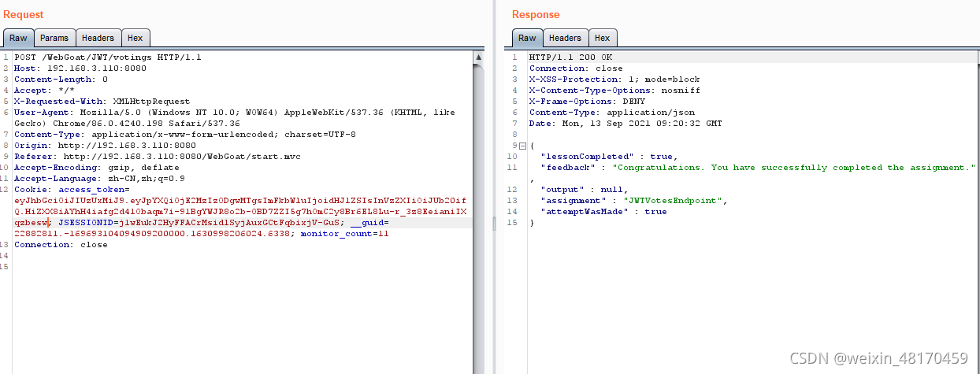Click the HTTP/1.1 200 OK status line

(570, 57)
